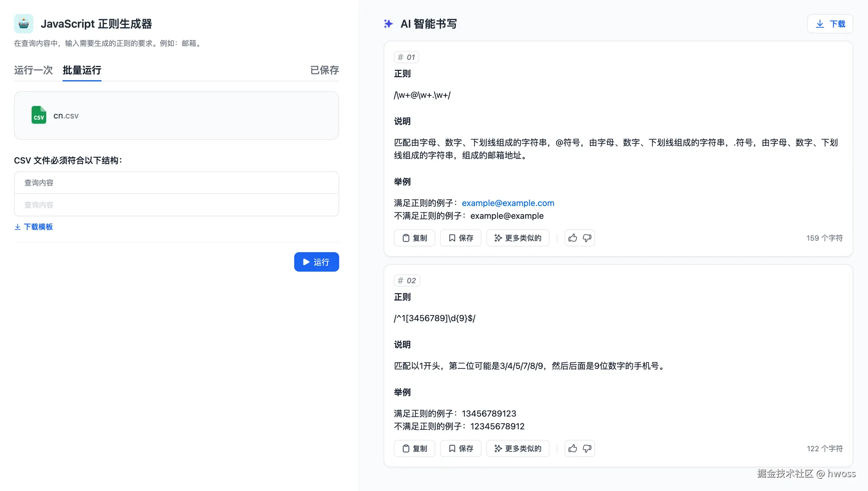The image size is (868, 491).
Task: Click thumbs down on result #02
Action: (587, 448)
